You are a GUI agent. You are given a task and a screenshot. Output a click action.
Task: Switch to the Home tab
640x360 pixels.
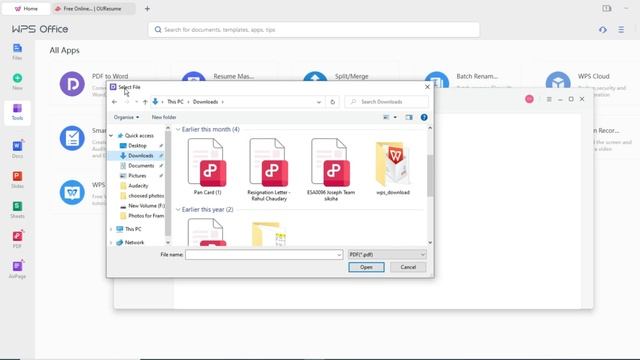pyautogui.click(x=26, y=9)
